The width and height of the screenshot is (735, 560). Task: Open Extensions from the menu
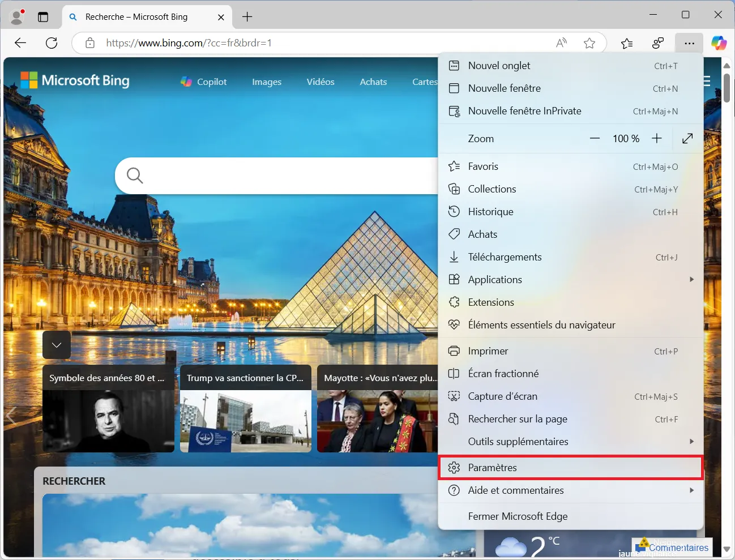pos(571,302)
